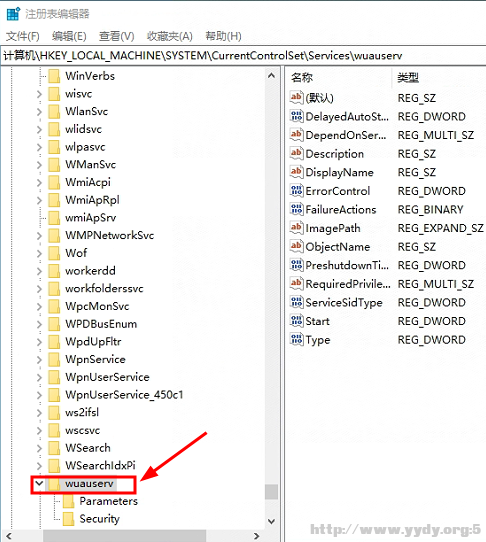The image size is (486, 542).
Task: Click the tree pane scroll-down arrow
Action: (x=271, y=521)
